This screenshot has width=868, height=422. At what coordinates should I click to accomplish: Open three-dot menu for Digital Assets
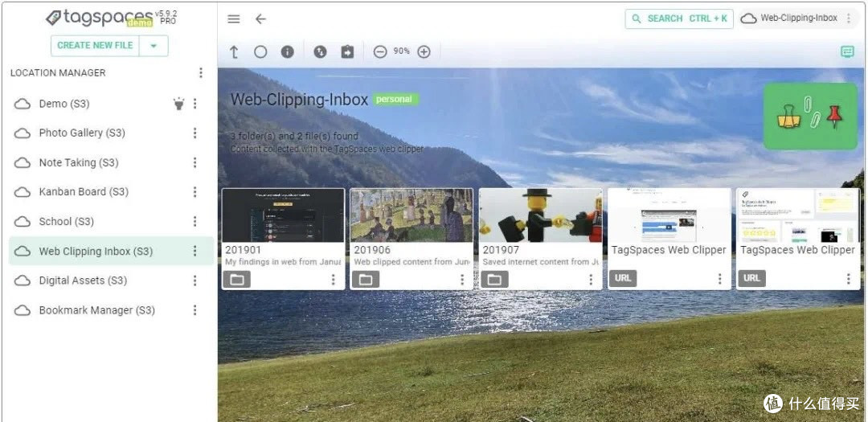[x=194, y=281]
